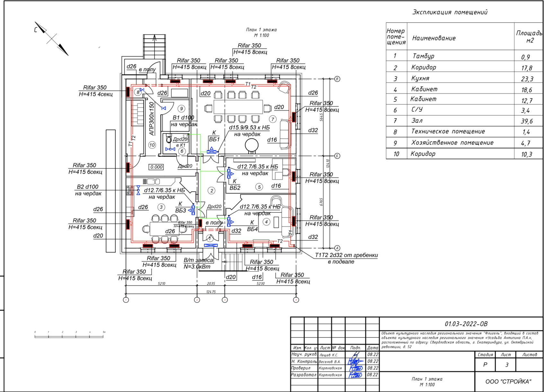Viewport: 546px width, 392px height.
Task: Click the blue ВБ1 indoor unit symbol
Action: (x=212, y=150)
